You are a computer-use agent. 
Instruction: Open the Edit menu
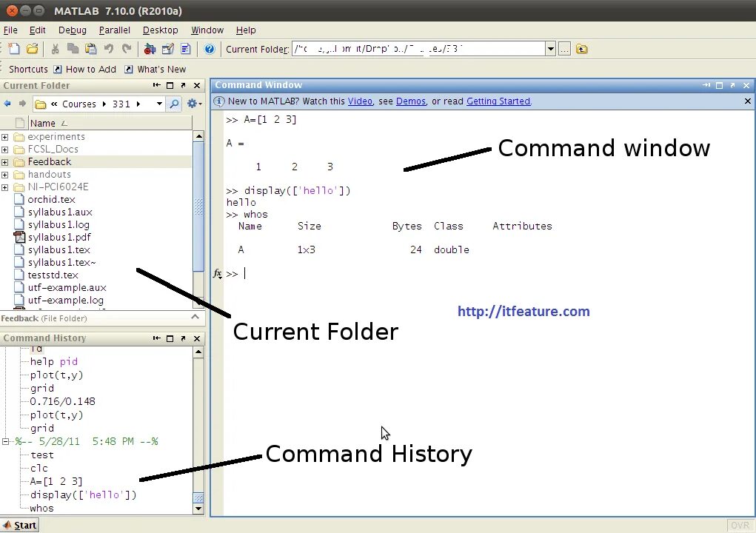(x=37, y=30)
